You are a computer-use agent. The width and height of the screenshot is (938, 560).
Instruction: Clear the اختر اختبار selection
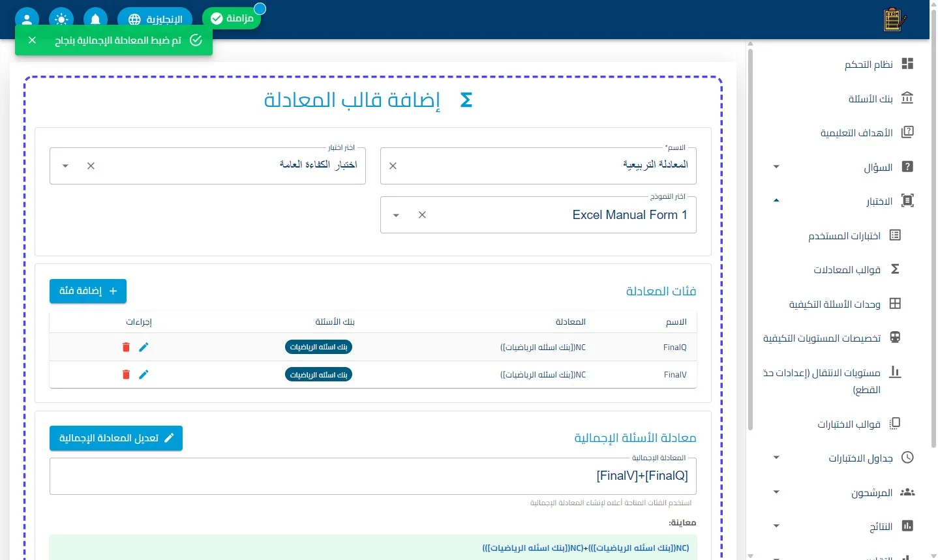coord(91,166)
